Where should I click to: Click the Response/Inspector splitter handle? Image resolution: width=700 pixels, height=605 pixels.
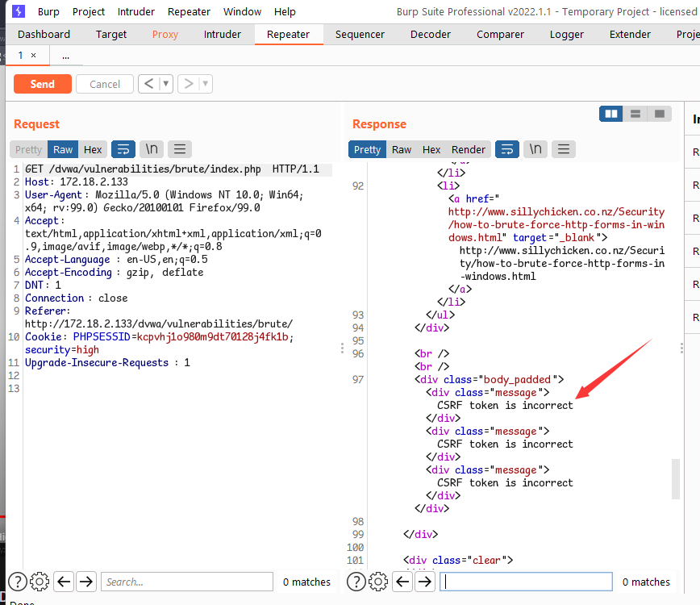click(x=681, y=348)
